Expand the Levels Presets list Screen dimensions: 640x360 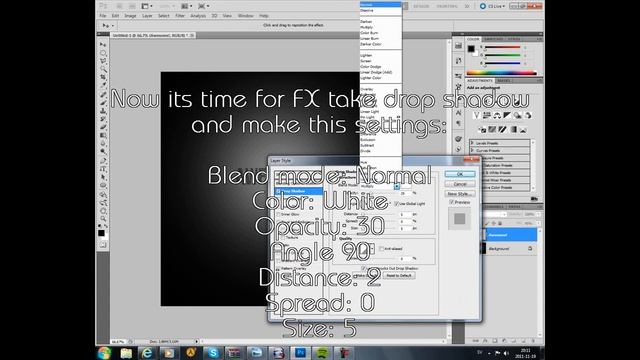[472, 143]
